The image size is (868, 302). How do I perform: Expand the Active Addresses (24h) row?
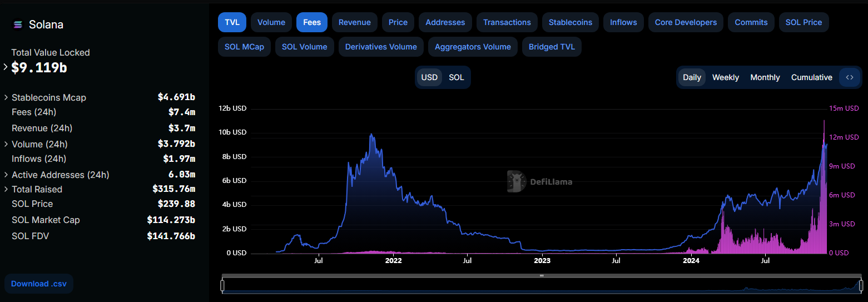[x=6, y=175]
